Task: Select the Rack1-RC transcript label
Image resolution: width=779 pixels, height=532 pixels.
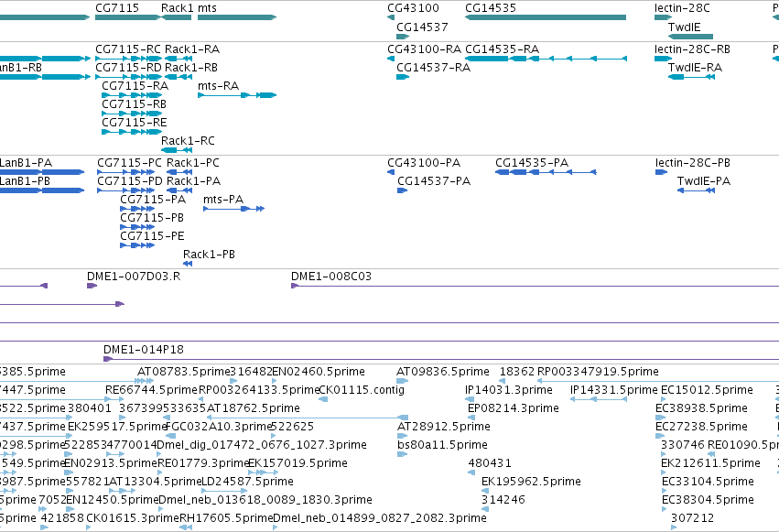Action: coord(188,141)
